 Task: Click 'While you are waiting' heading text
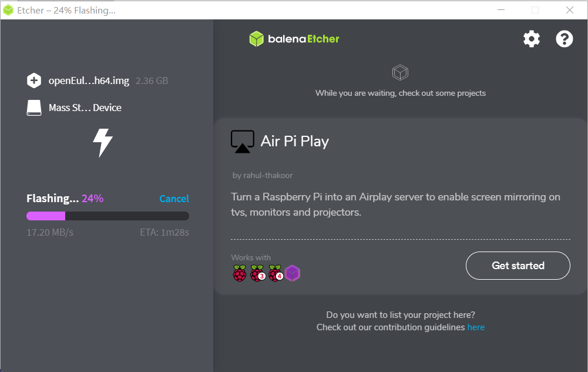[x=401, y=93]
